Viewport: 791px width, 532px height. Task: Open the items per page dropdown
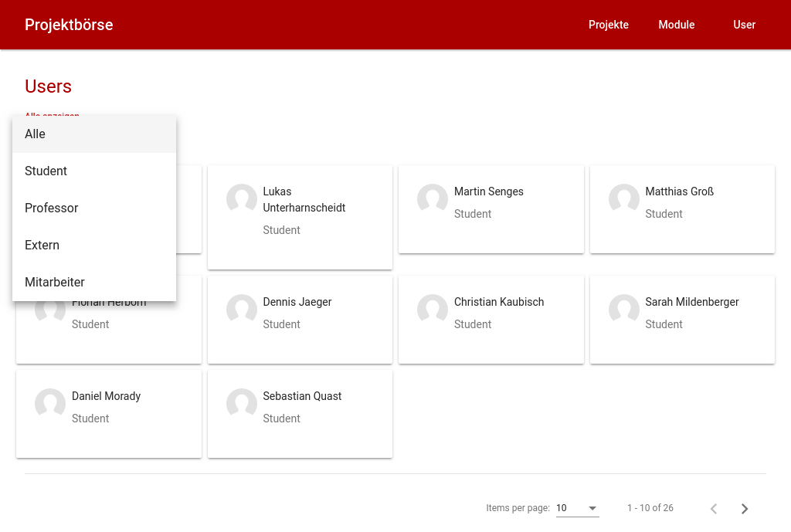click(x=577, y=508)
